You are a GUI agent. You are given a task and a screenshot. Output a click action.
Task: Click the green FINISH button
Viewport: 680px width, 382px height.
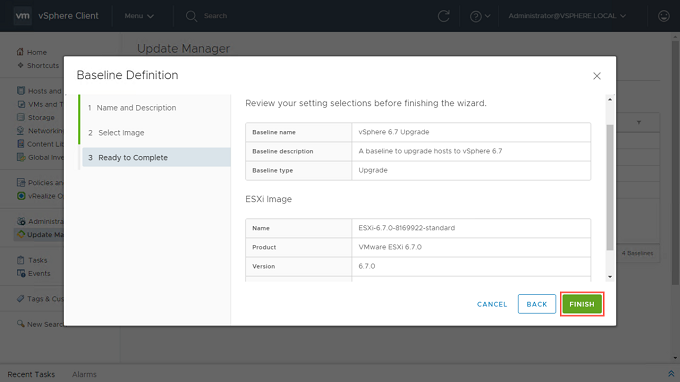pyautogui.click(x=582, y=304)
